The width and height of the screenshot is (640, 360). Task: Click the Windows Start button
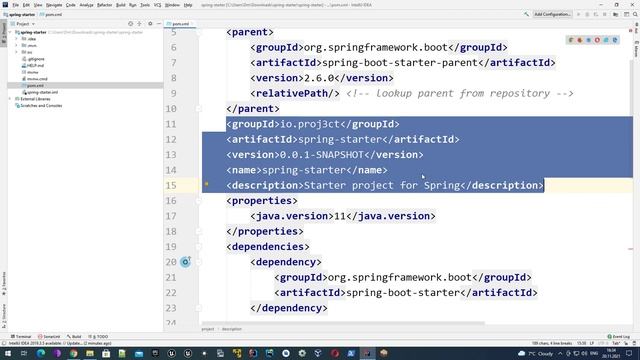click(7, 353)
